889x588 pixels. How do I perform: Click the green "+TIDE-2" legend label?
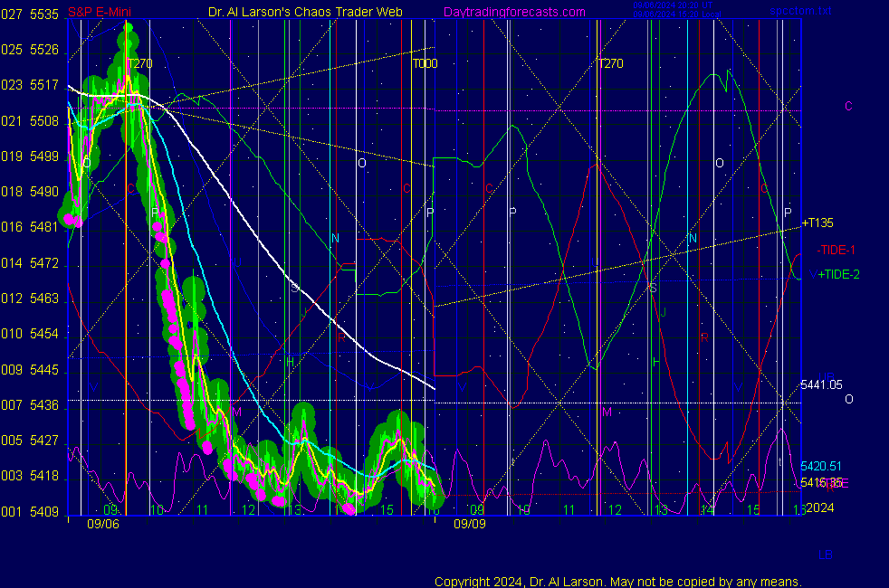pos(838,274)
